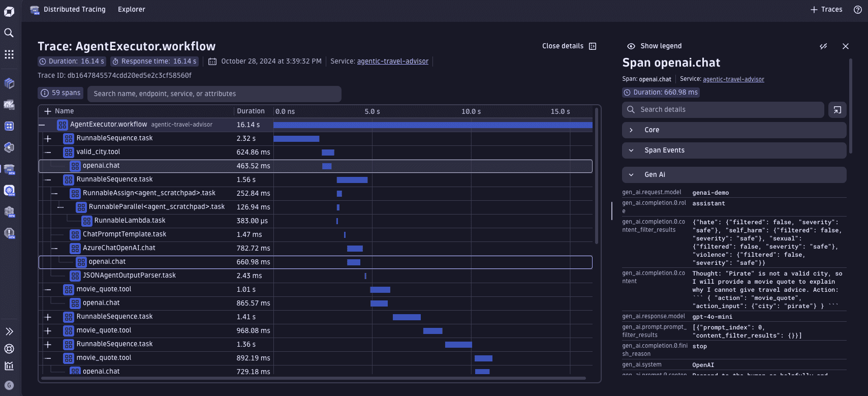Expand the RunnableSequence.task 1.41 s row

tap(48, 317)
